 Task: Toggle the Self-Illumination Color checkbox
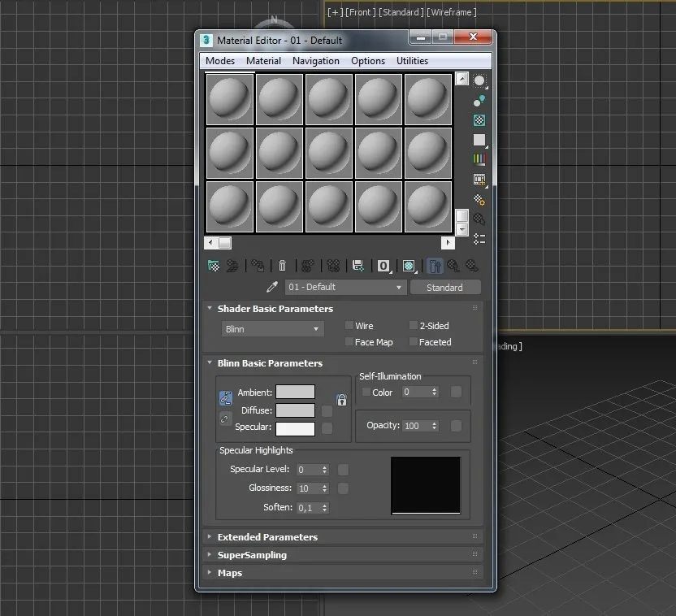coord(366,393)
